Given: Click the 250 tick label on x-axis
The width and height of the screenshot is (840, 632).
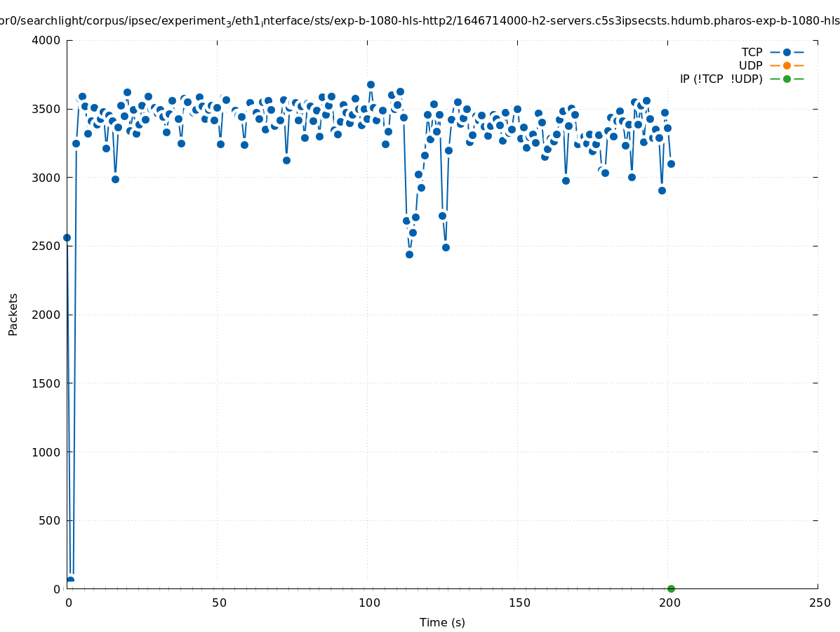Looking at the screenshot, I should (x=819, y=603).
